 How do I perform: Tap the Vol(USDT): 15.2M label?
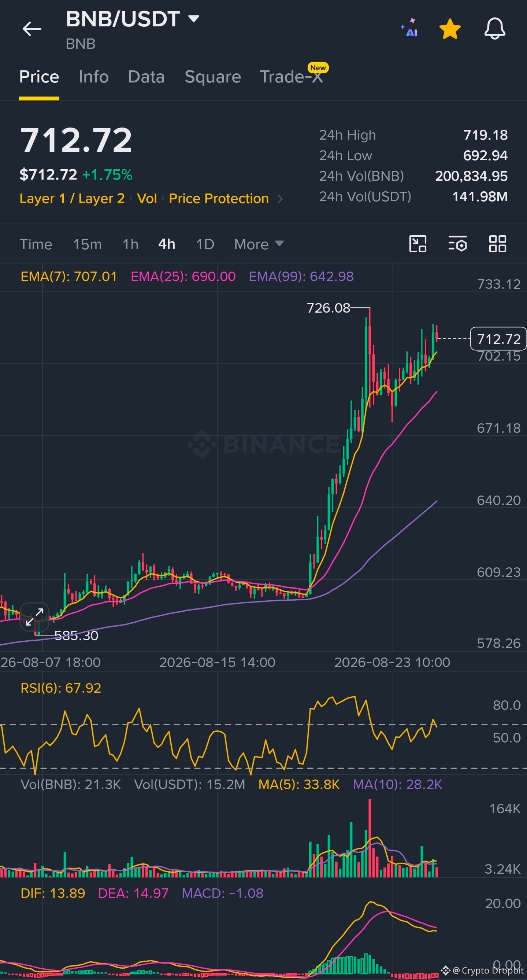[x=190, y=784]
